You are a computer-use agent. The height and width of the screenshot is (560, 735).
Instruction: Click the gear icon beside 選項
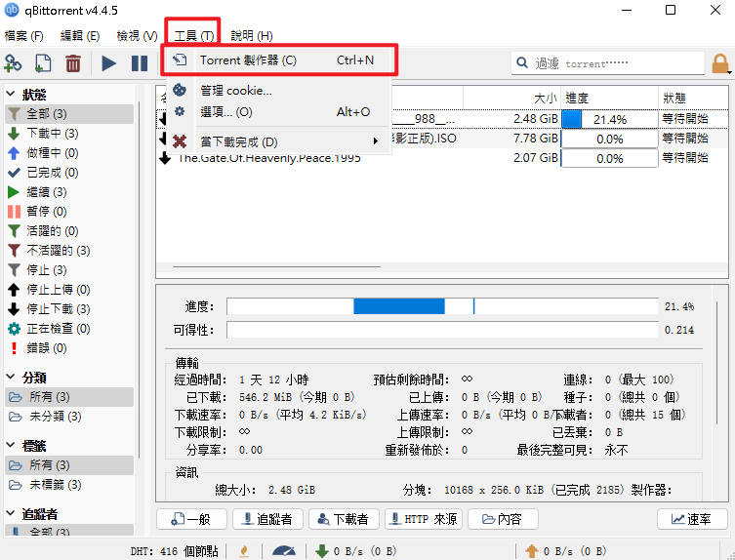tap(180, 111)
